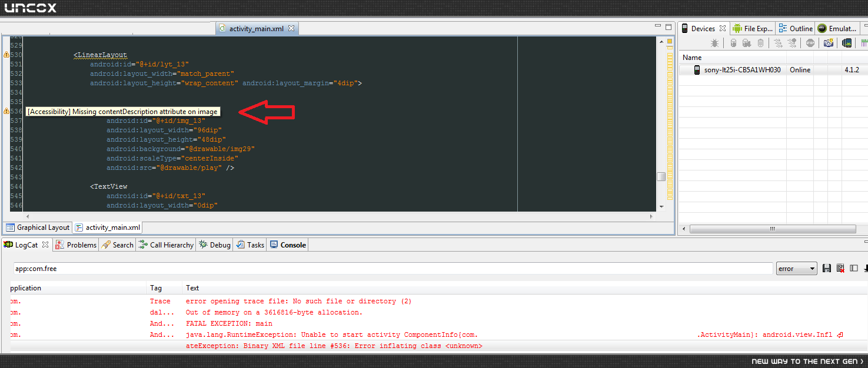Click the Online status cell of device
This screenshot has height=368, width=868.
tap(800, 70)
